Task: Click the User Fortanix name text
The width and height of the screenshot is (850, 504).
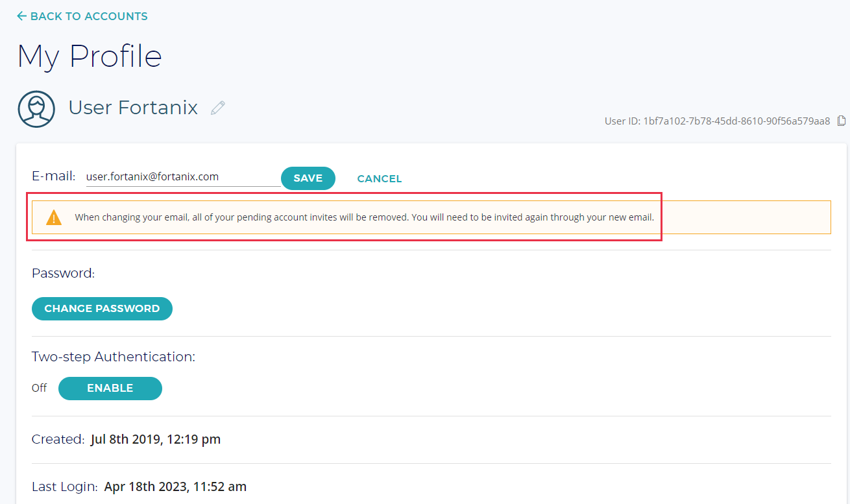Action: pyautogui.click(x=133, y=107)
